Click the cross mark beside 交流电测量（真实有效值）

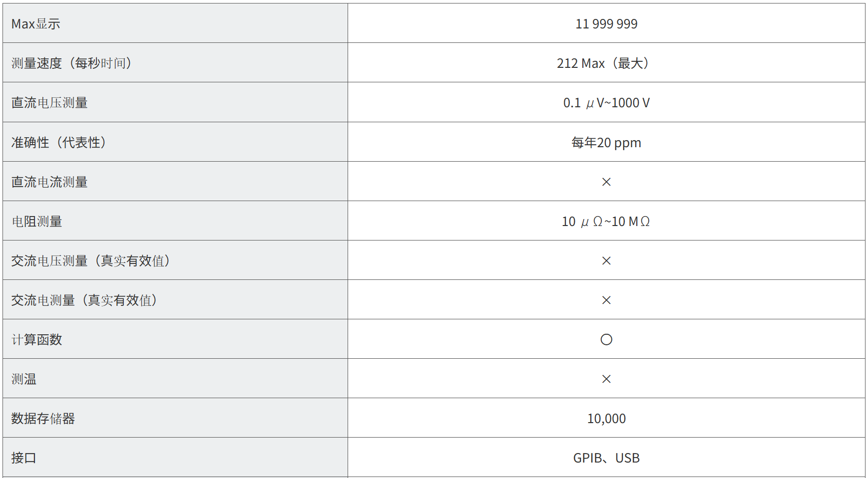point(606,300)
